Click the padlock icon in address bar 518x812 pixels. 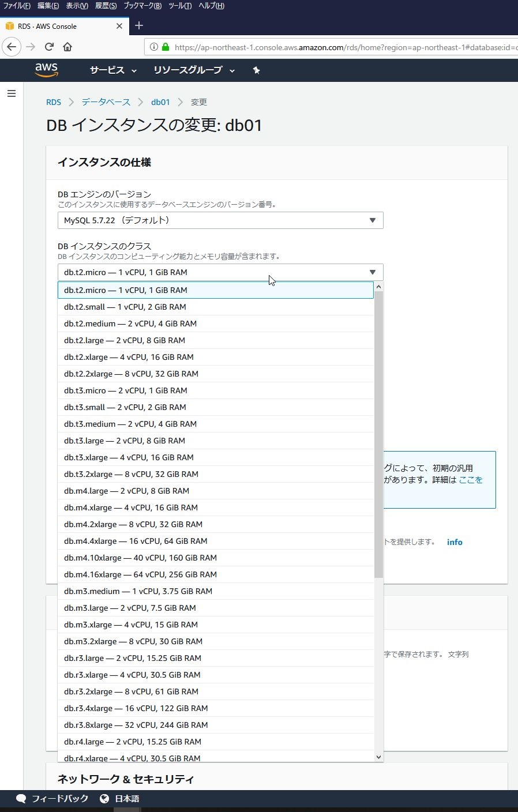164,48
